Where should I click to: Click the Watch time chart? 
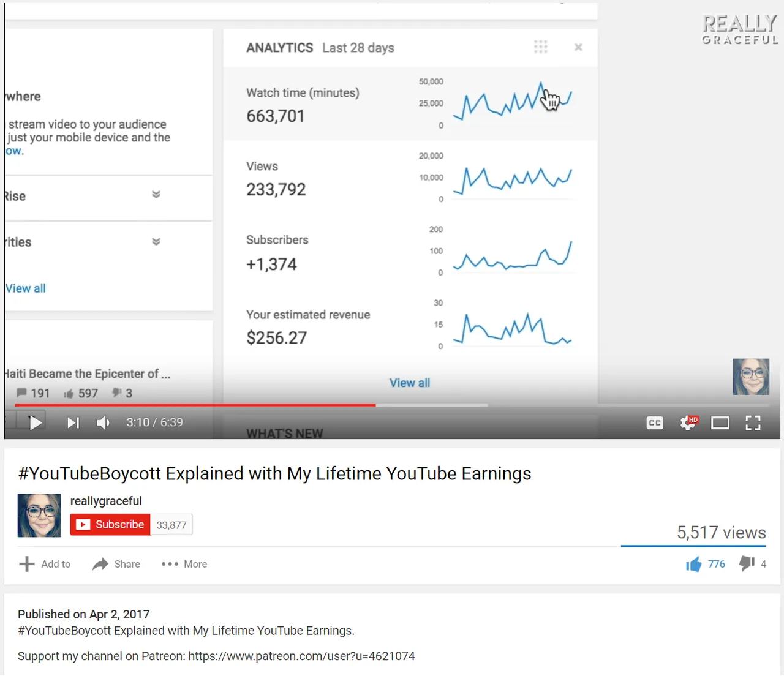pyautogui.click(x=513, y=102)
